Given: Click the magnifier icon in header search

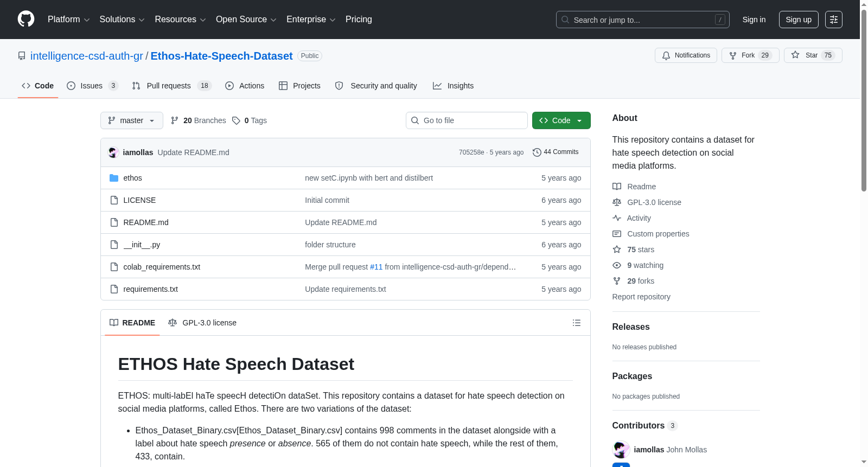Looking at the screenshot, I should click(565, 20).
